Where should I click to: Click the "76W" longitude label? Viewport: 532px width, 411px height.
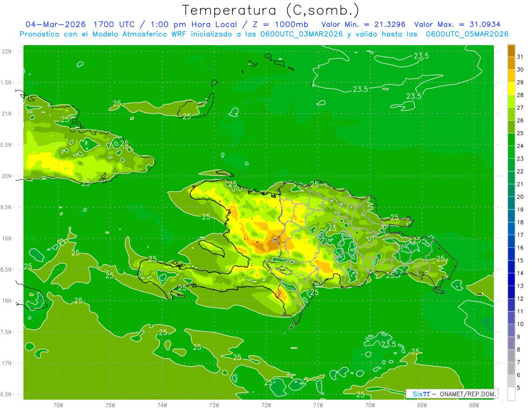point(58,405)
